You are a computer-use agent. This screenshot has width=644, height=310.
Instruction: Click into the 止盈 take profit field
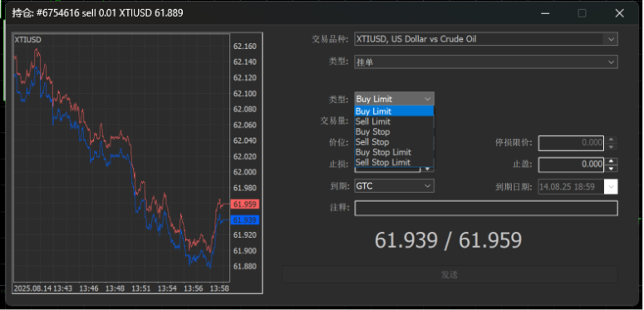(x=571, y=165)
